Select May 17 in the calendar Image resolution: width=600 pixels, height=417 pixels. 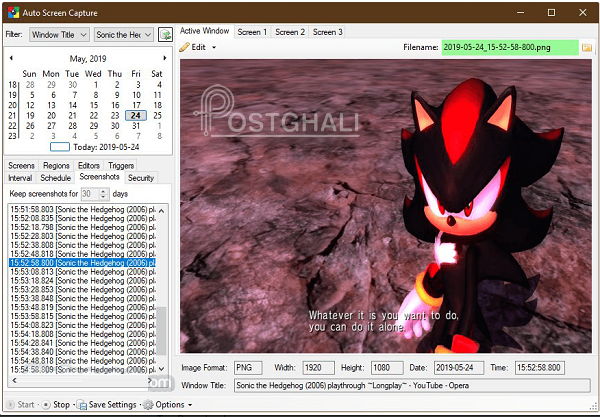pos(137,105)
